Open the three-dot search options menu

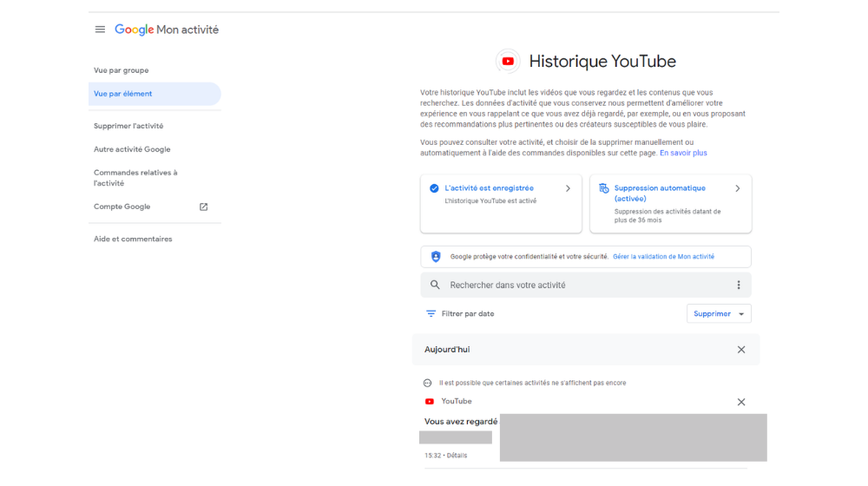[739, 285]
